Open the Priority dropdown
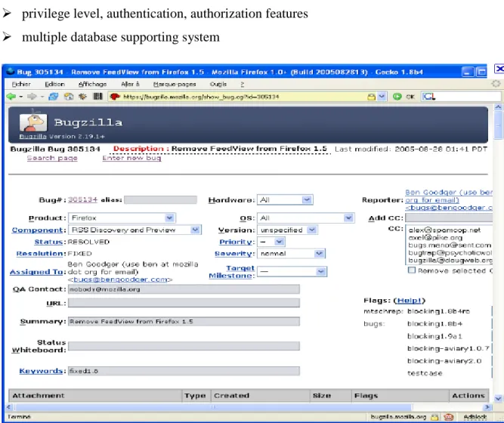 pos(279,242)
